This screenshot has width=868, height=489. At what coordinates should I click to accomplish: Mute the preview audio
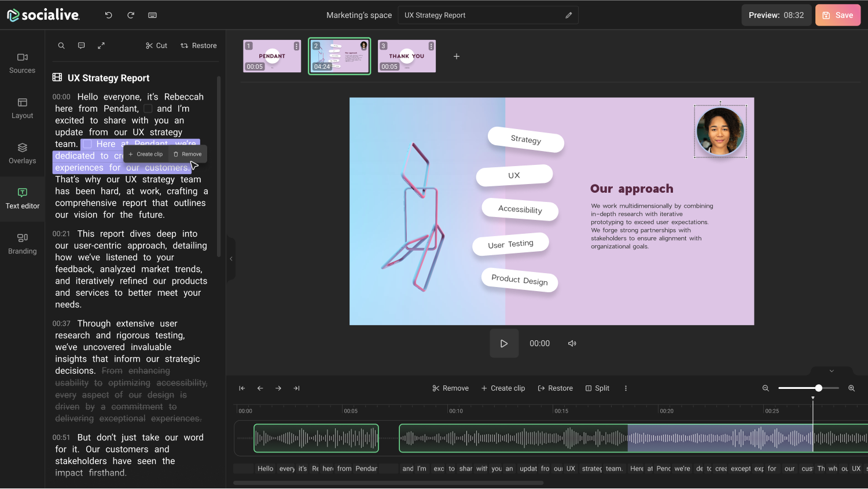coord(572,344)
